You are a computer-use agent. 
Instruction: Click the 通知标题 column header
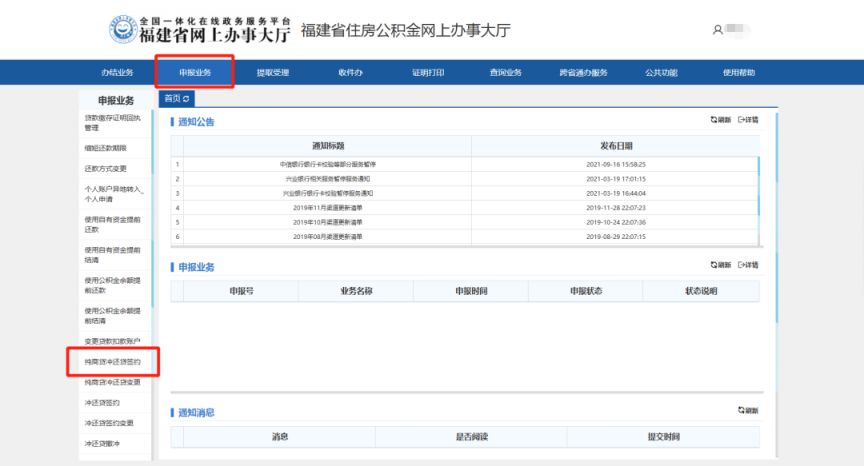click(x=328, y=145)
